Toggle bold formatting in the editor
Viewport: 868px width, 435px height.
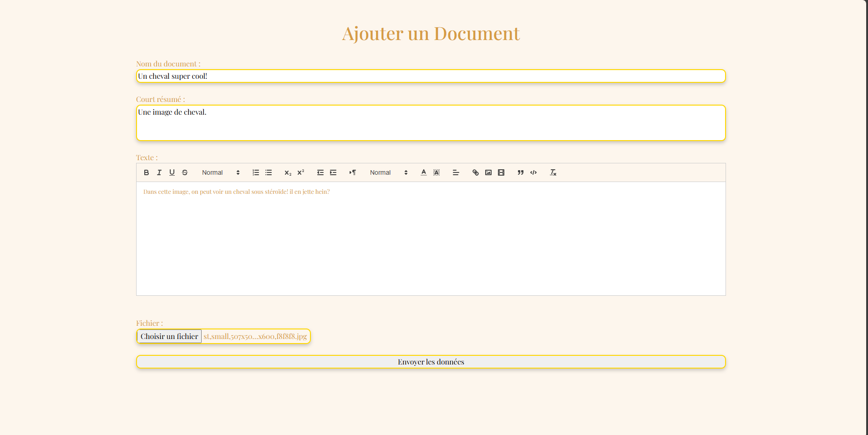147,172
